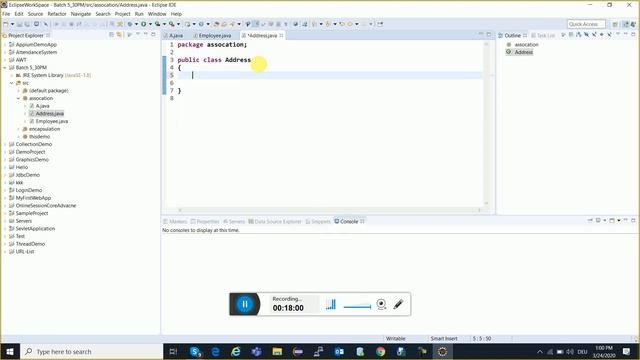Click External Tools run icon in toolbar
Viewport: 640px width, 360px height.
[172, 24]
